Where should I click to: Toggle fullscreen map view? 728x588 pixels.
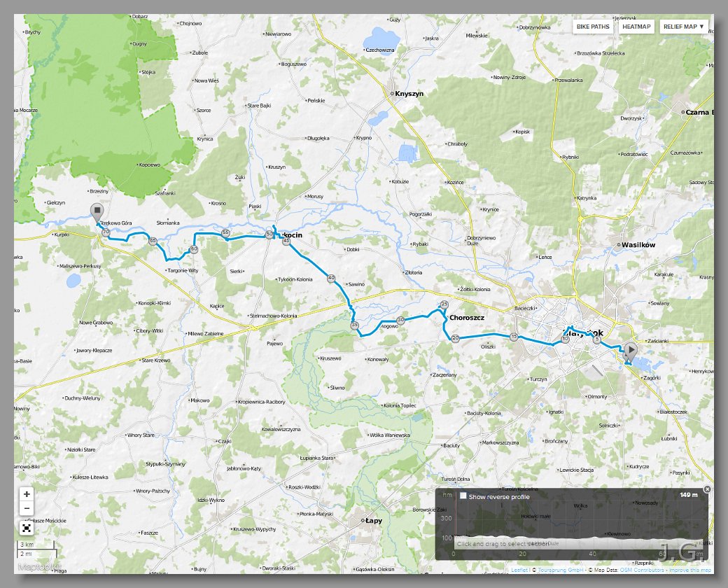point(27,527)
